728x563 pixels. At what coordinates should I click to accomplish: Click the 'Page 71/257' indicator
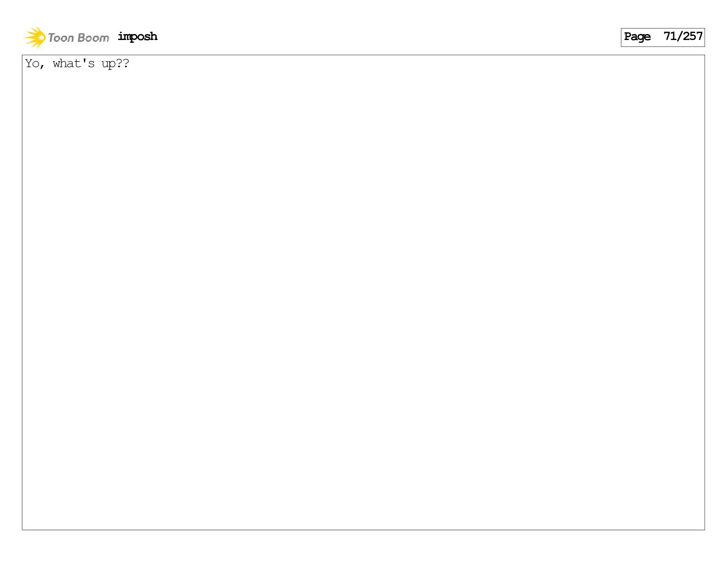point(663,37)
